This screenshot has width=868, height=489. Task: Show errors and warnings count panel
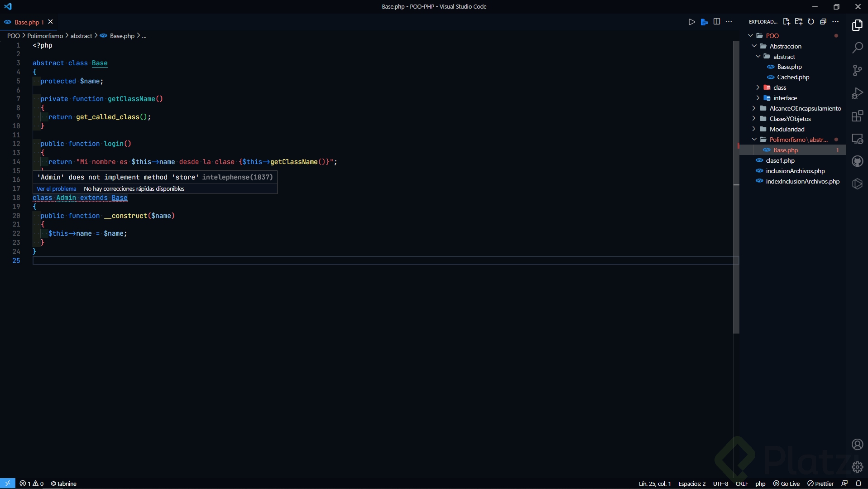(32, 484)
